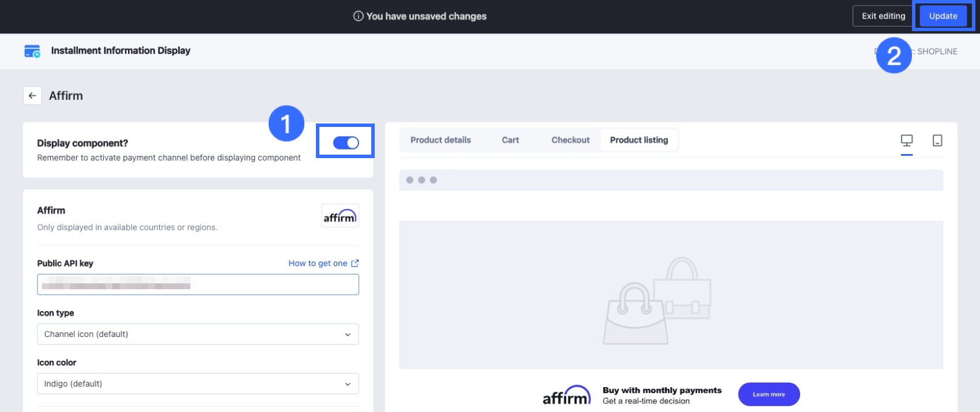Image resolution: width=980 pixels, height=412 pixels.
Task: Click the Public API key input field
Action: point(198,284)
